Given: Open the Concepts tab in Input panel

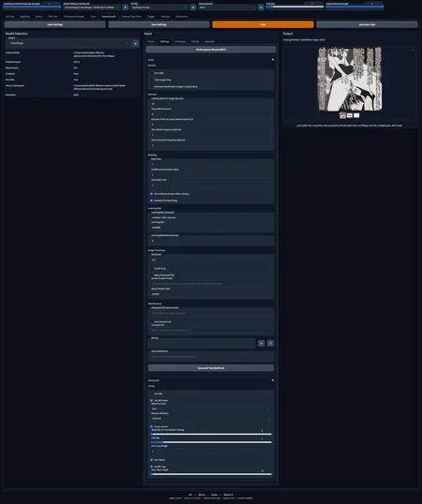Looking at the screenshot, I should click(180, 41).
